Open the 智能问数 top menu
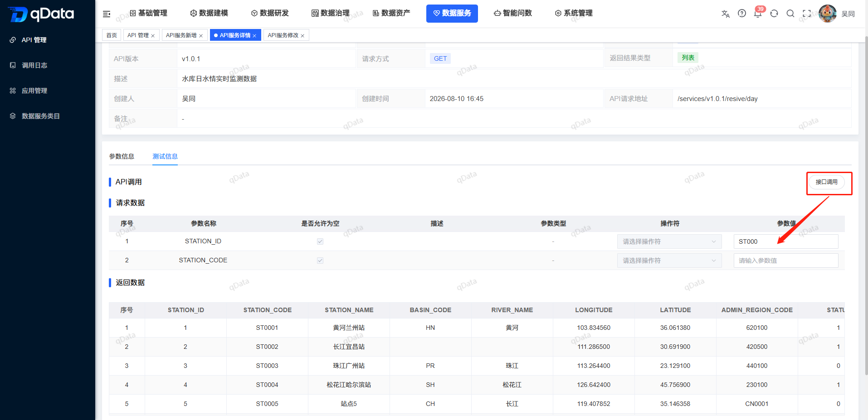Image resolution: width=868 pixels, height=420 pixels. tap(513, 13)
